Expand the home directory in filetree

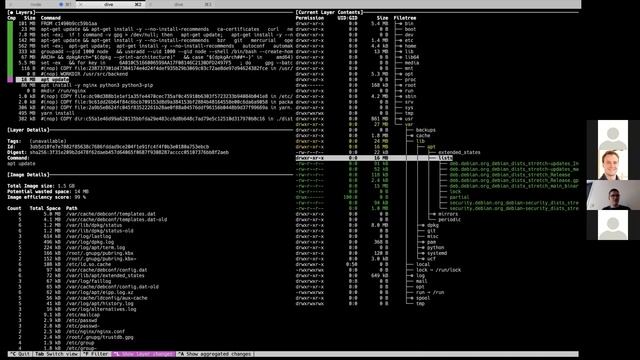410,46
